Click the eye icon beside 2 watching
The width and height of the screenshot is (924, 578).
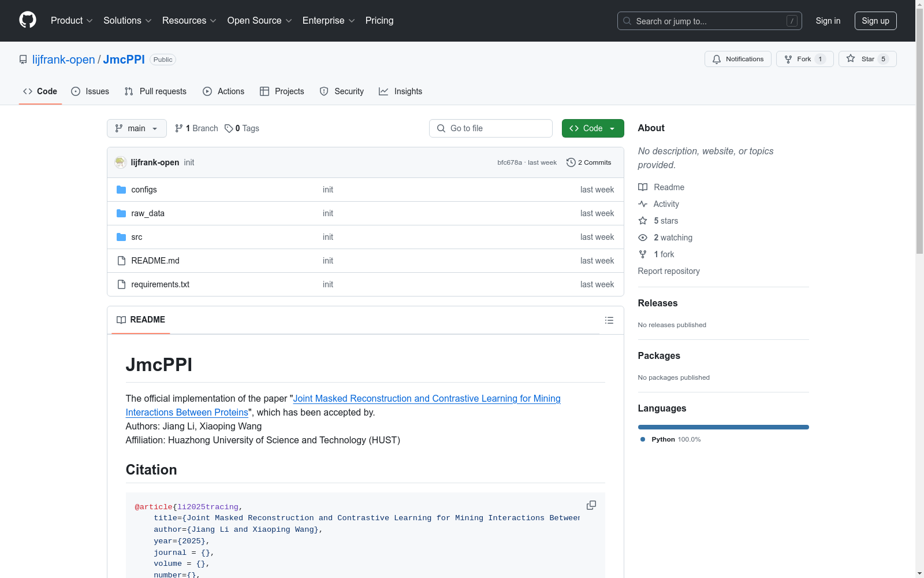click(643, 238)
